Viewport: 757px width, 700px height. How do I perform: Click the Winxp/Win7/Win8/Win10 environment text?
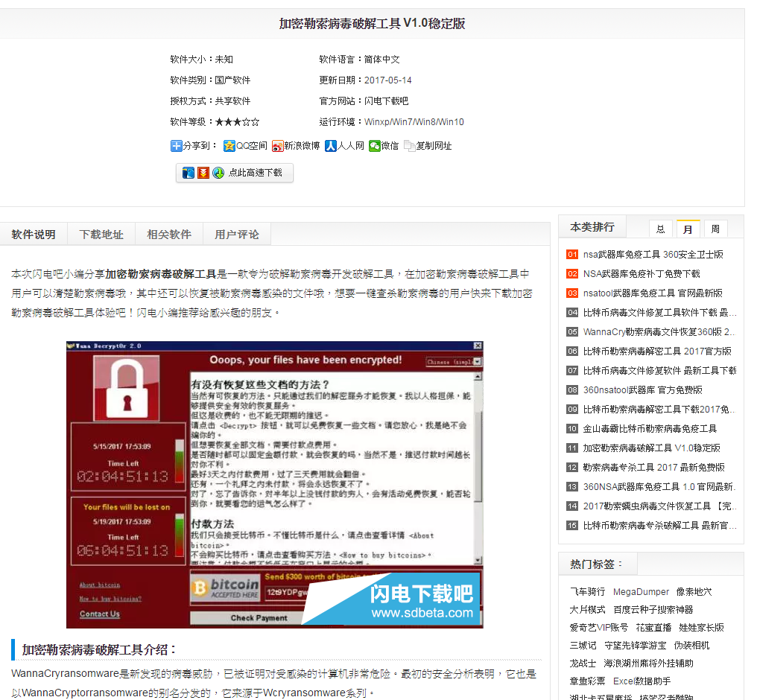pos(414,121)
